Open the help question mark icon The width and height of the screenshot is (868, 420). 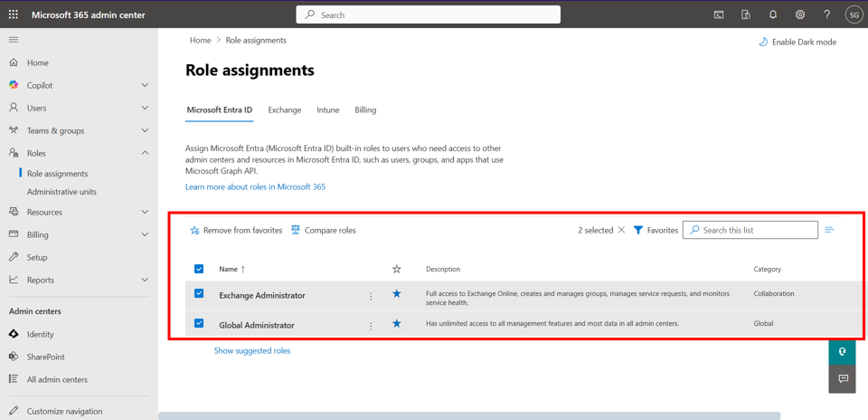(x=827, y=15)
